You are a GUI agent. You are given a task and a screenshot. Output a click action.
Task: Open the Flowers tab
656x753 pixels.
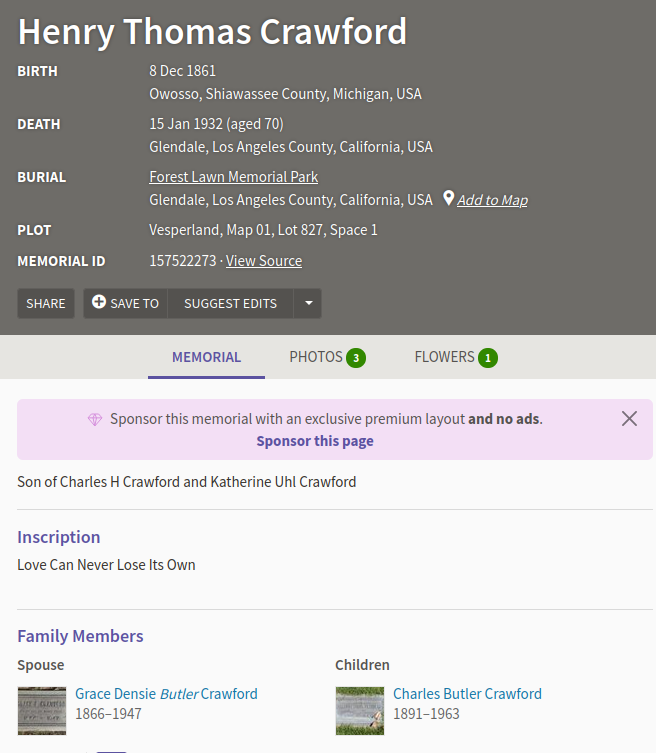pyautogui.click(x=444, y=357)
